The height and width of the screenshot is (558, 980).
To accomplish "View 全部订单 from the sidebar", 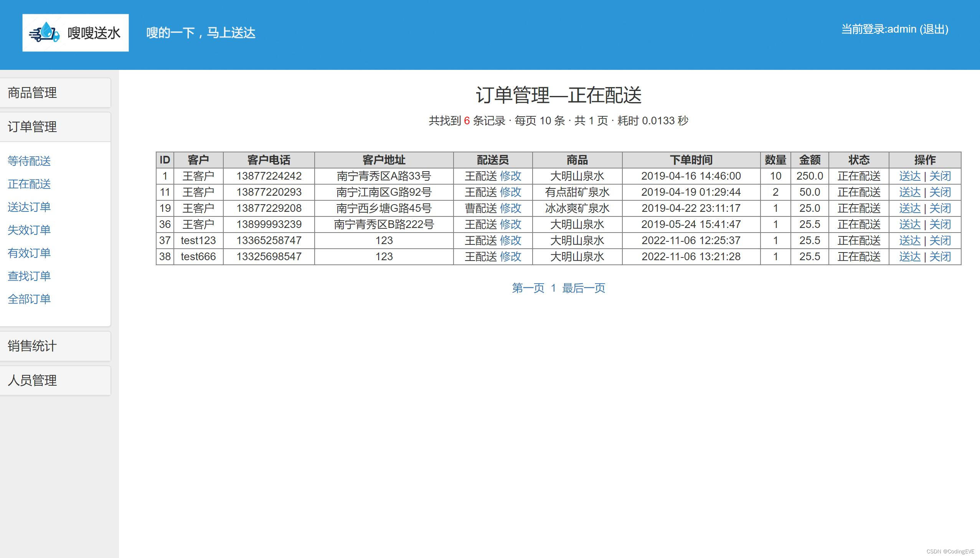I will (29, 299).
